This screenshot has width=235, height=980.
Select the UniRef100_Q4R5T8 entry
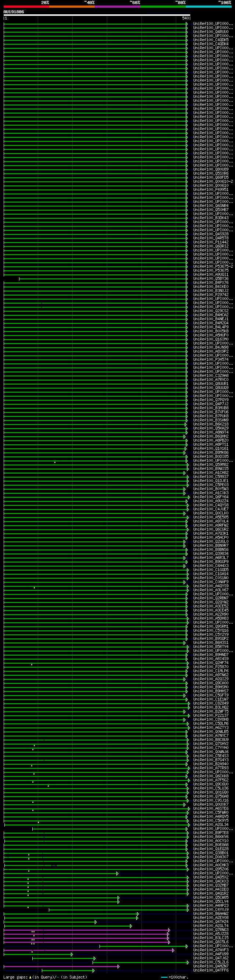tap(211, 238)
